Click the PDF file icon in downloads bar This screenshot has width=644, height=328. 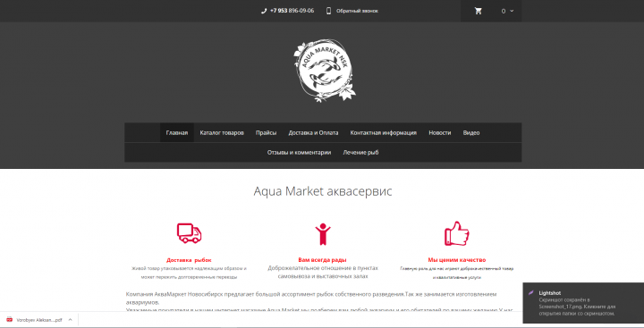[10, 320]
